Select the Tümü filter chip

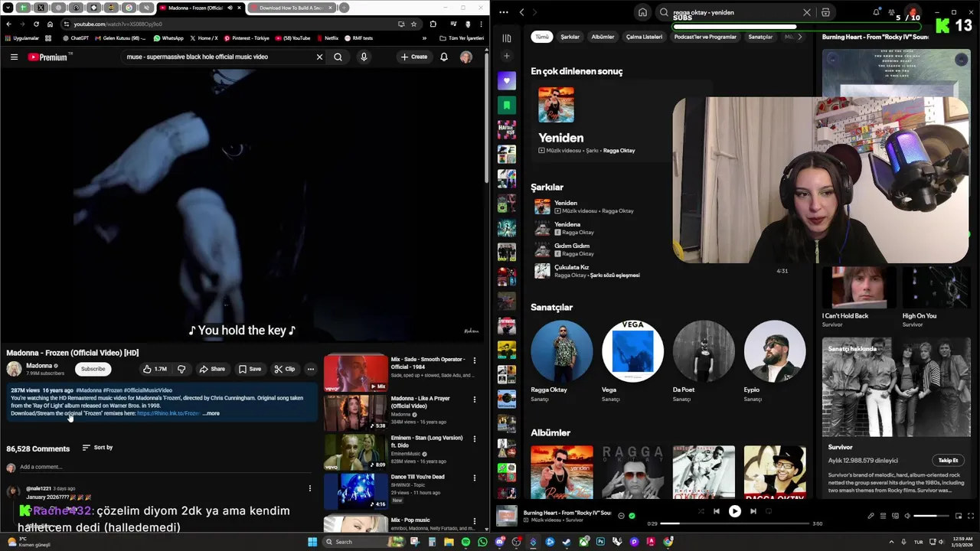[542, 37]
